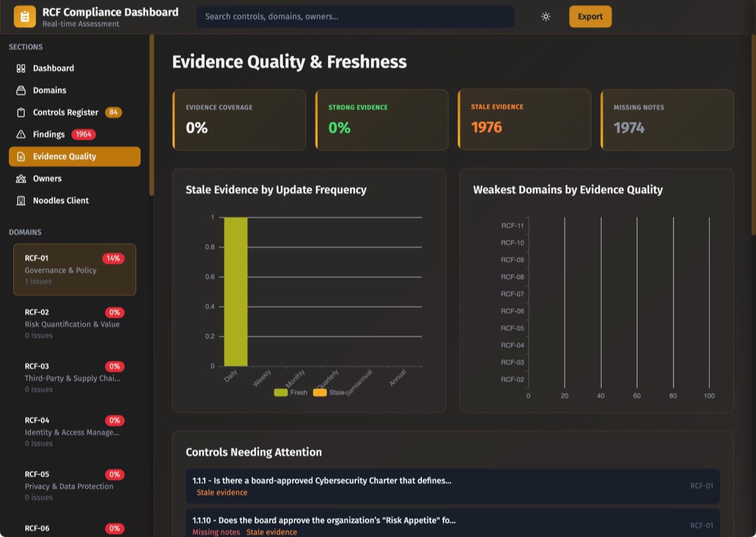Image resolution: width=756 pixels, height=537 pixels.
Task: Open control 1.1.1 Cybersecurity Charter row
Action: (452, 486)
